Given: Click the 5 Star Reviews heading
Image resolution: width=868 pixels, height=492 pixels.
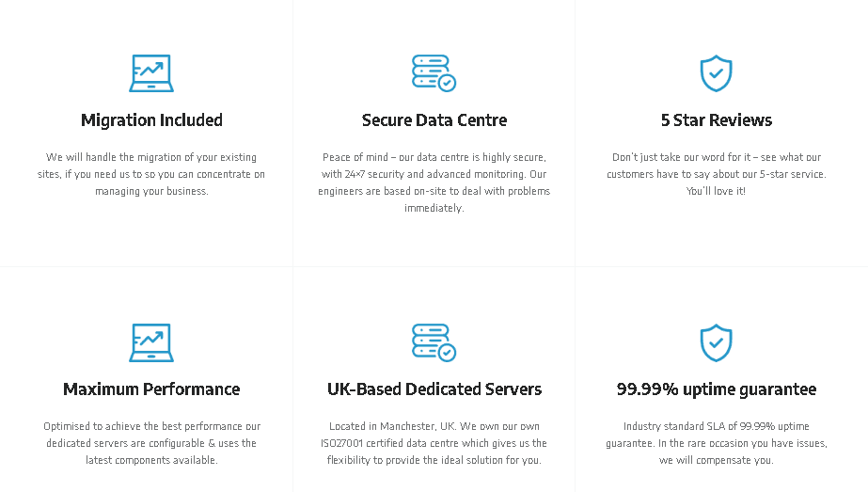Looking at the screenshot, I should 717,120.
